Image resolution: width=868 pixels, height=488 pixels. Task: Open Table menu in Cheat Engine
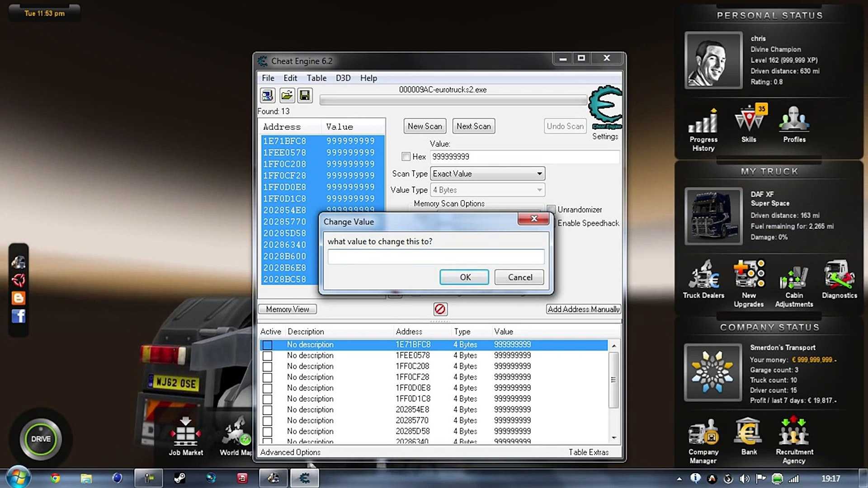coord(316,77)
